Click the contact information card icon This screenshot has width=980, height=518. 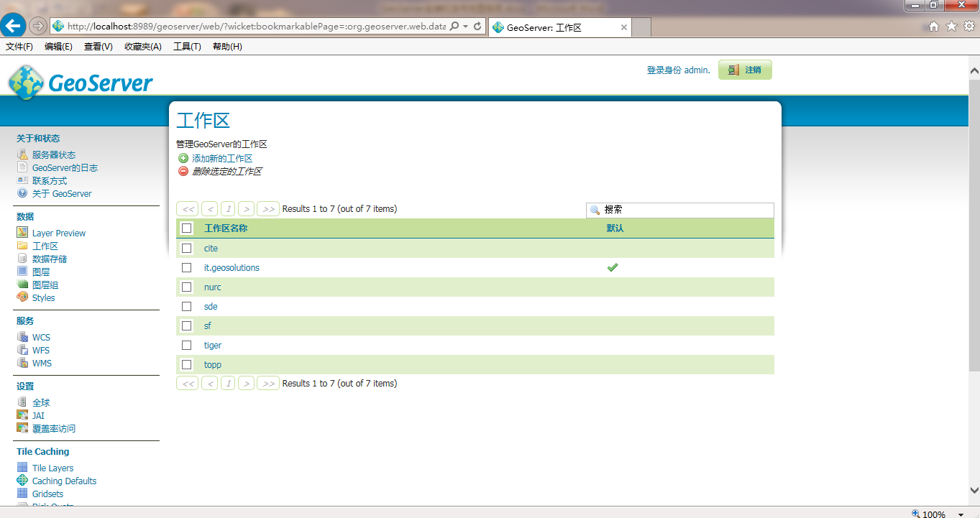(22, 180)
